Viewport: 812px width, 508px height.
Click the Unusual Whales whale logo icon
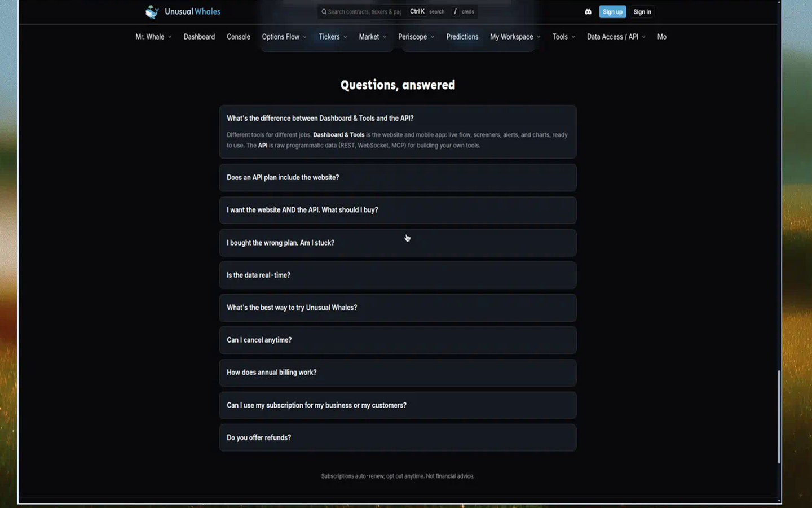[x=152, y=12]
